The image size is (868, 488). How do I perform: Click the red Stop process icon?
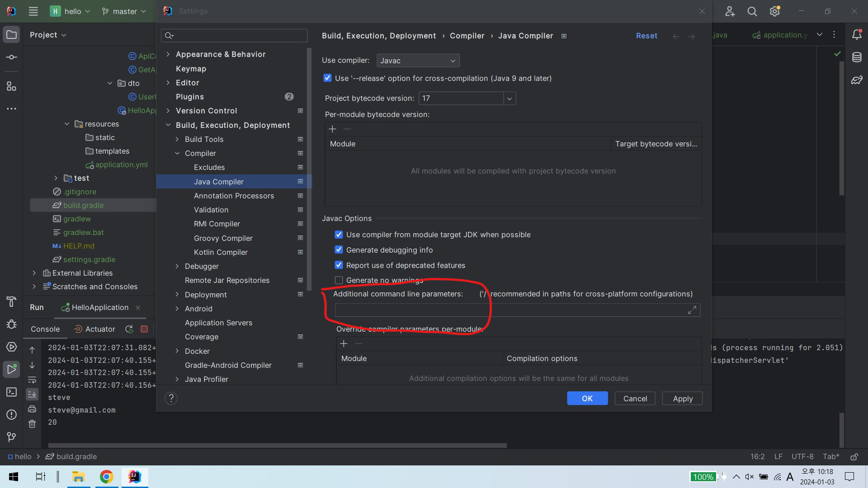point(144,329)
